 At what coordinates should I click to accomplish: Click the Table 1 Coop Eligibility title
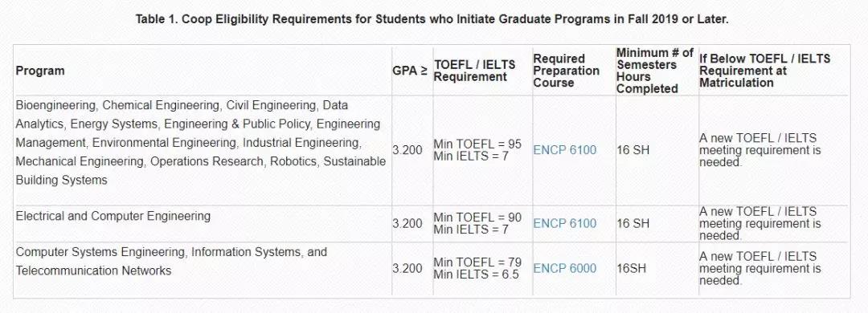pyautogui.click(x=432, y=18)
